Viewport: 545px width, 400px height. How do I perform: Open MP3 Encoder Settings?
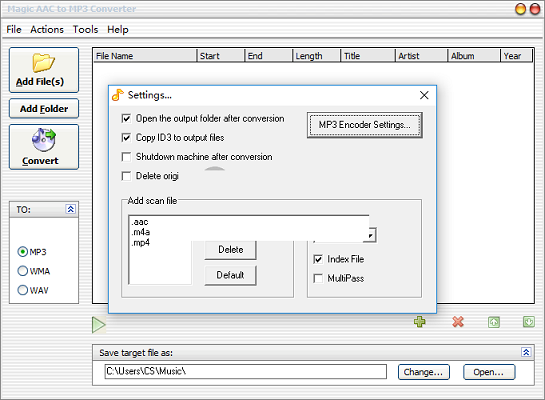365,125
